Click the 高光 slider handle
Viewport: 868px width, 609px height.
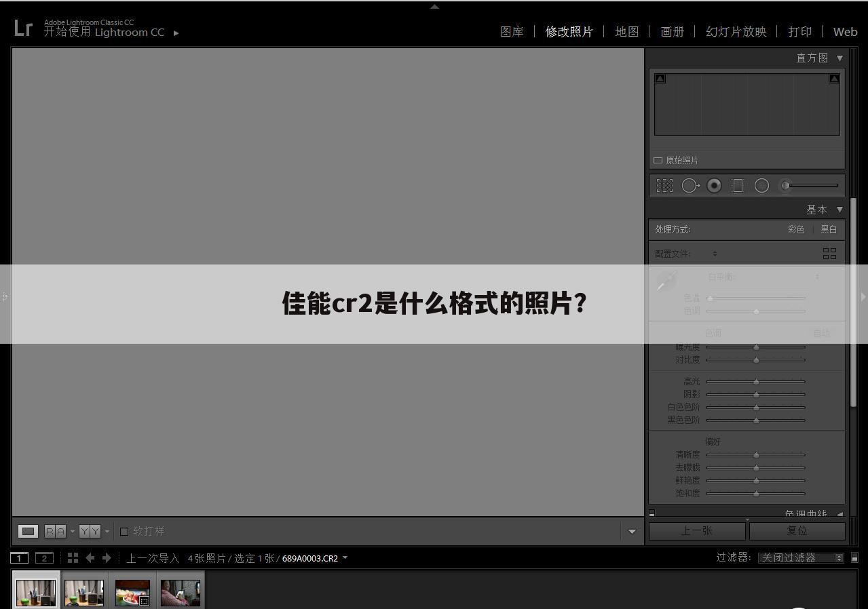(756, 381)
